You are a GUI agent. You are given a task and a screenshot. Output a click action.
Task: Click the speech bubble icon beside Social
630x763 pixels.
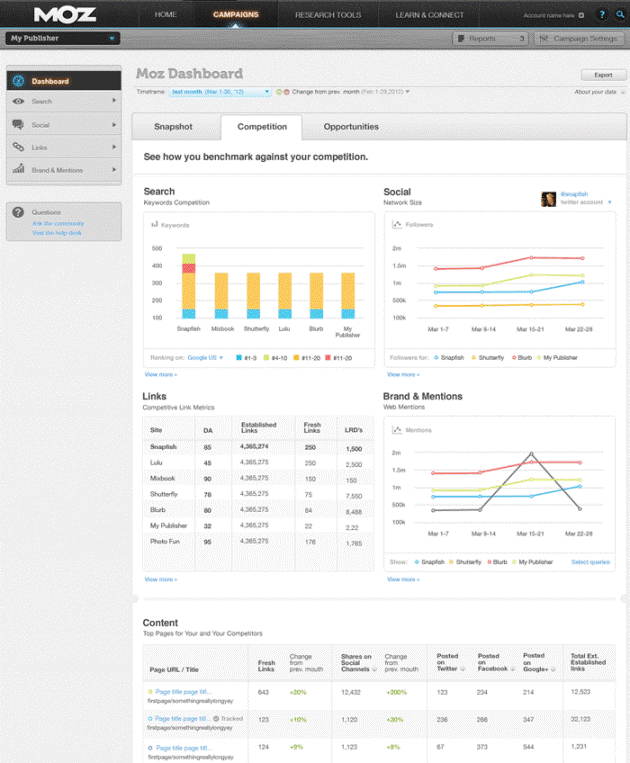coord(18,125)
